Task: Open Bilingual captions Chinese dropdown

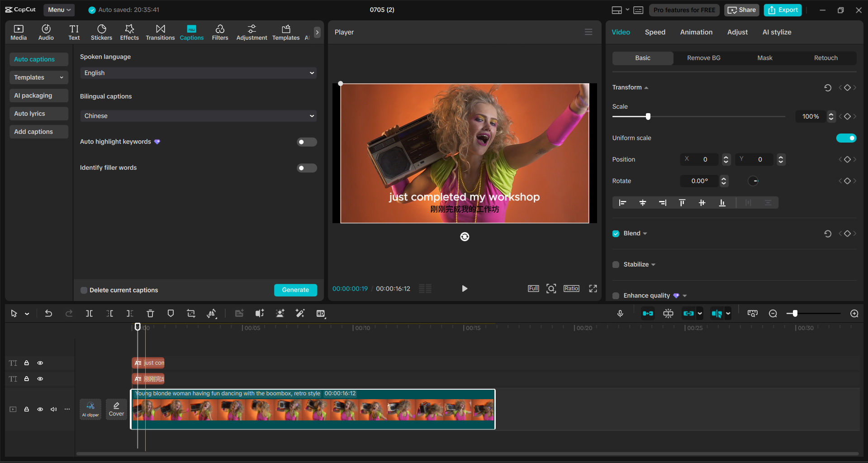Action: (x=198, y=116)
